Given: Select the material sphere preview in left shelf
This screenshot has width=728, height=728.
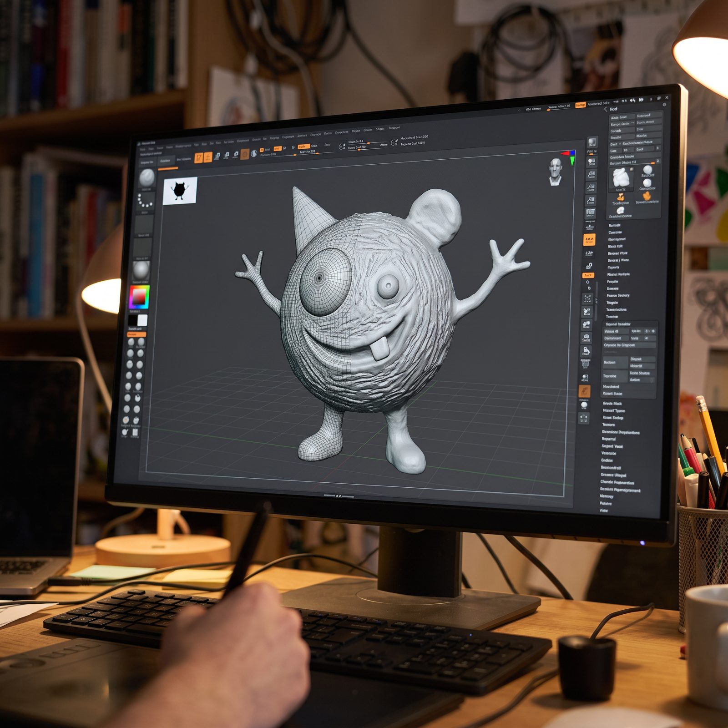Looking at the screenshot, I should click(141, 271).
